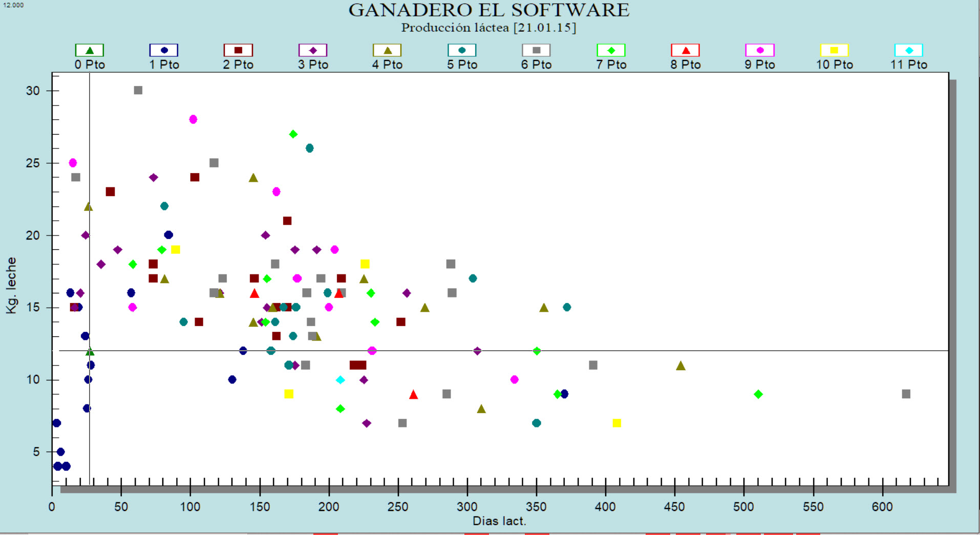The image size is (980, 535).
Task: Click the "Kg. leche" y-axis title
Action: tap(11, 285)
